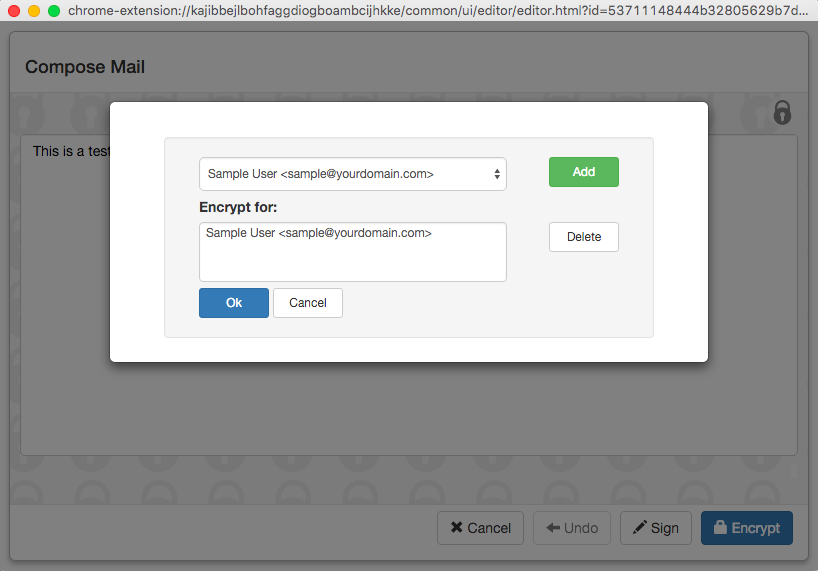Click the X icon on bottom Cancel button
This screenshot has height=571, width=818.
(x=456, y=528)
